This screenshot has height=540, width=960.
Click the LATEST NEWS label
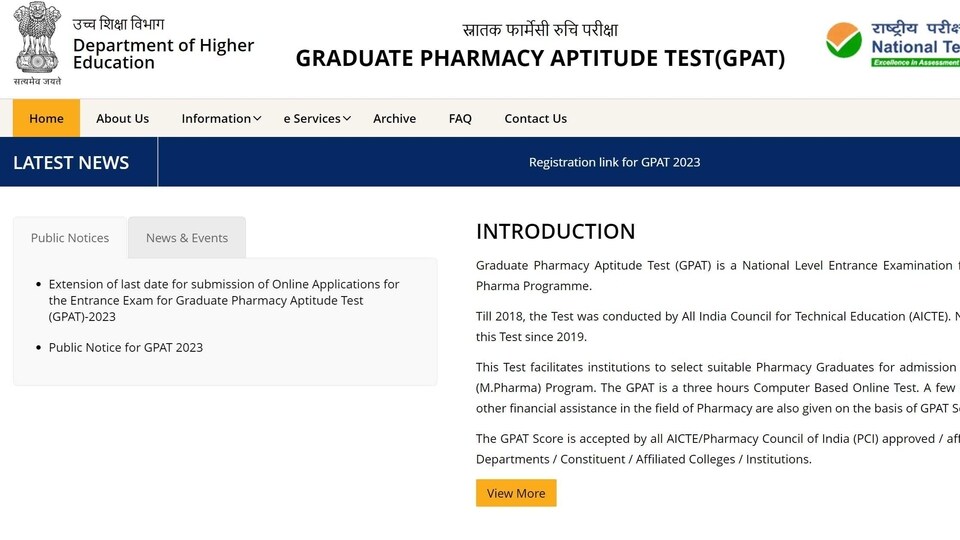point(71,162)
